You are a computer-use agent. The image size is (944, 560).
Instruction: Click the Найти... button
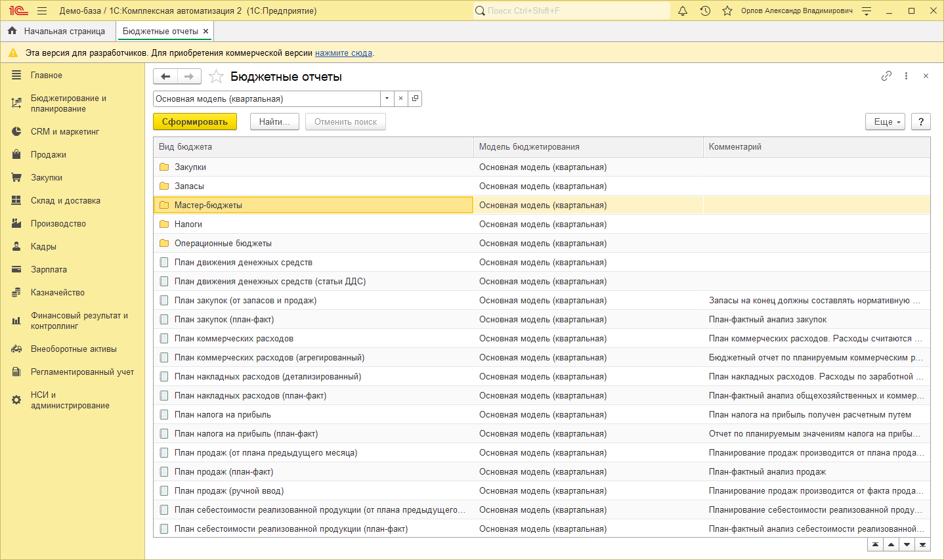[274, 121]
